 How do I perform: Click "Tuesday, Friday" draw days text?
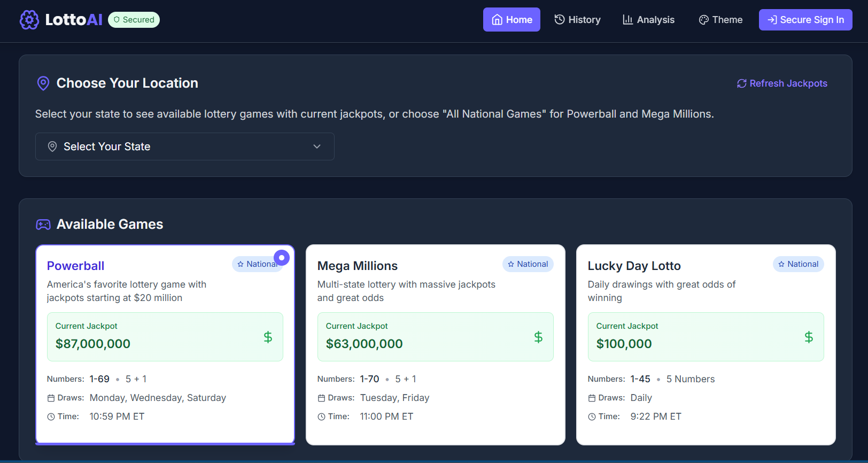coord(394,398)
